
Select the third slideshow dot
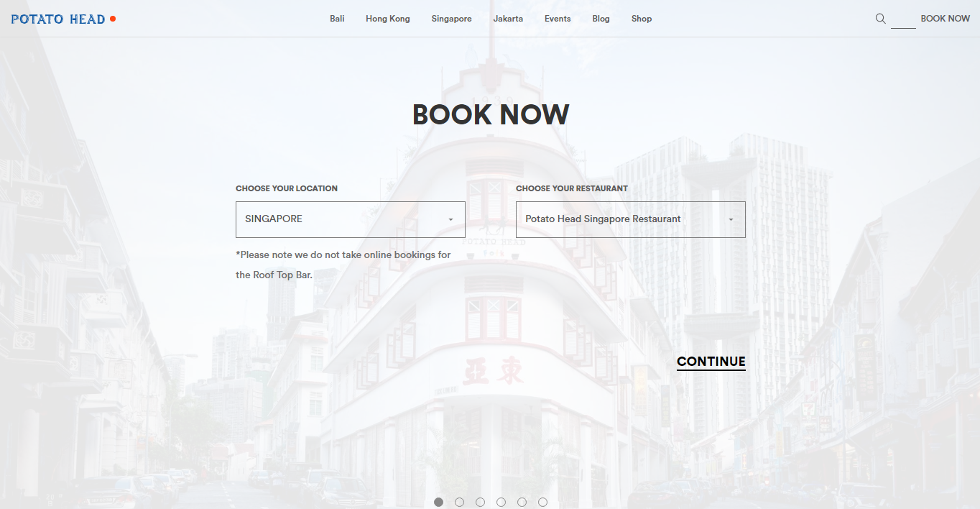(481, 502)
